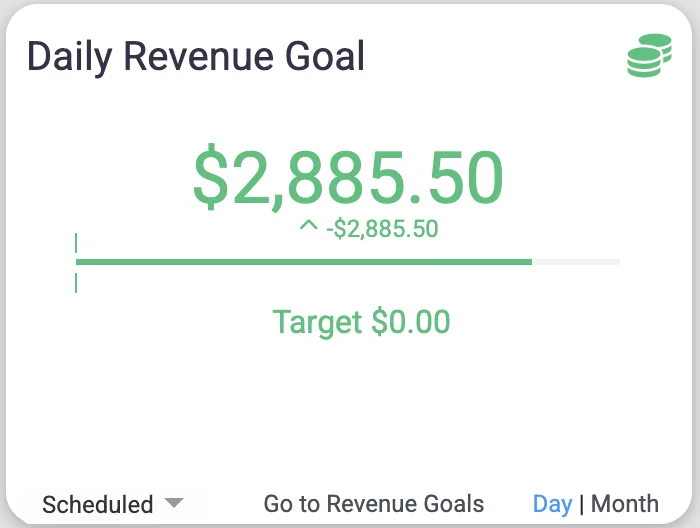Click the green coins stack icon
This screenshot has width=700, height=528.
coord(649,55)
